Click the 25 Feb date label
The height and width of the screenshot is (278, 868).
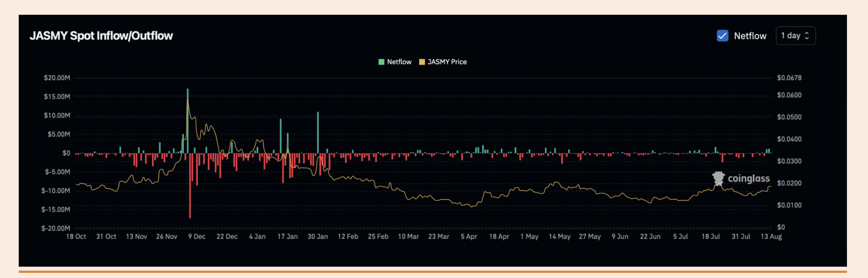[378, 237]
